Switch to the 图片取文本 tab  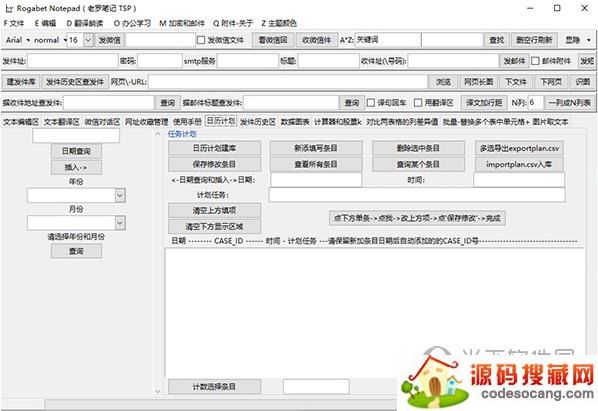click(x=550, y=122)
